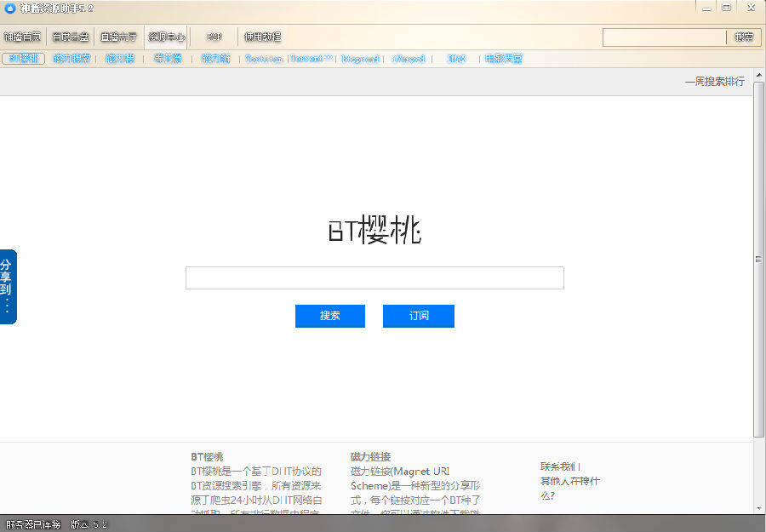Viewport: 766px width, 532px height.
Task: Focus the BT樱桃 main search box
Action: point(374,278)
